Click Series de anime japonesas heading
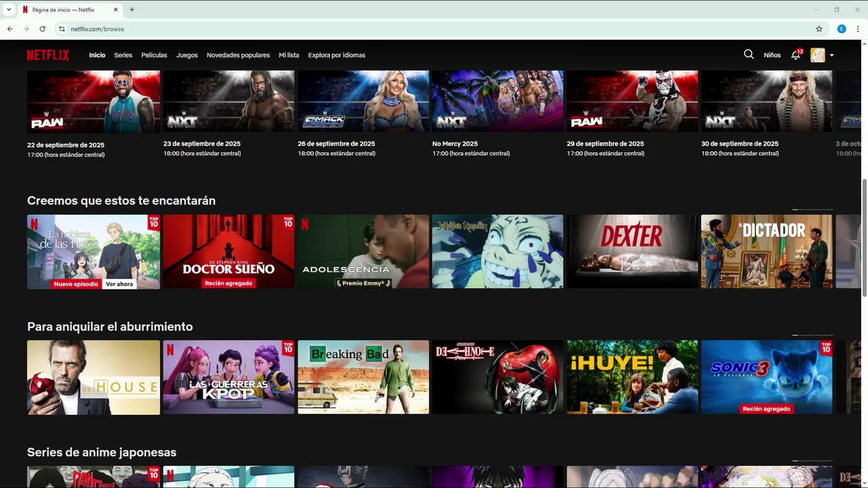This screenshot has width=868, height=488. click(102, 452)
